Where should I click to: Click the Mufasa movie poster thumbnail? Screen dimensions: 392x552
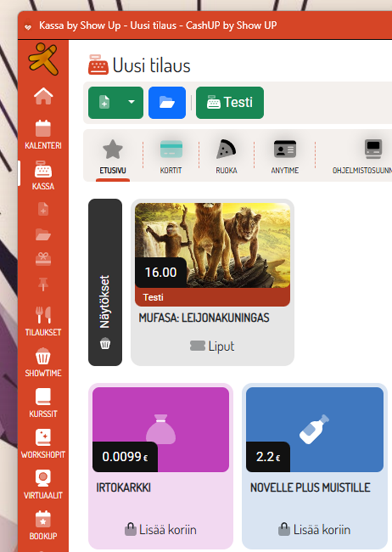point(212,245)
